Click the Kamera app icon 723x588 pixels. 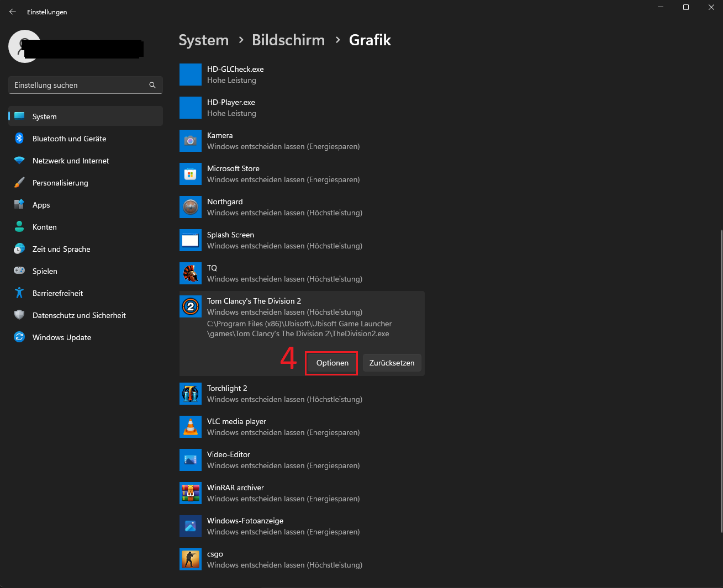(x=191, y=141)
